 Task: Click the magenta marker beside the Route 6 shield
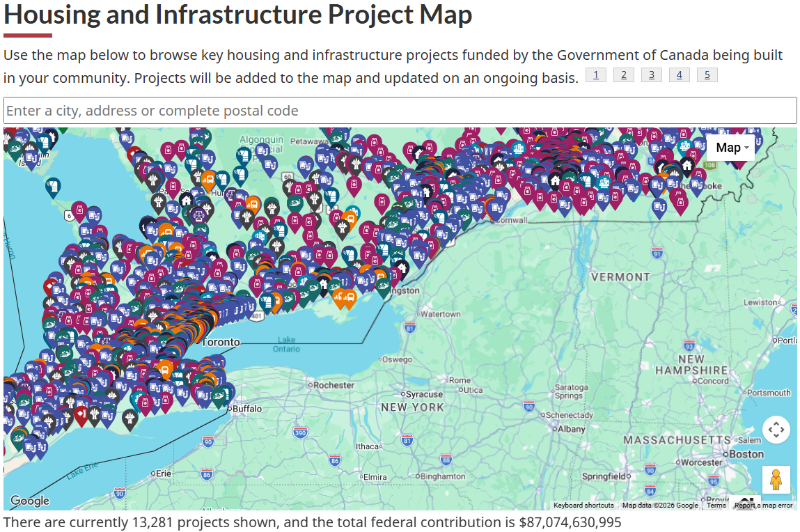pos(79,211)
